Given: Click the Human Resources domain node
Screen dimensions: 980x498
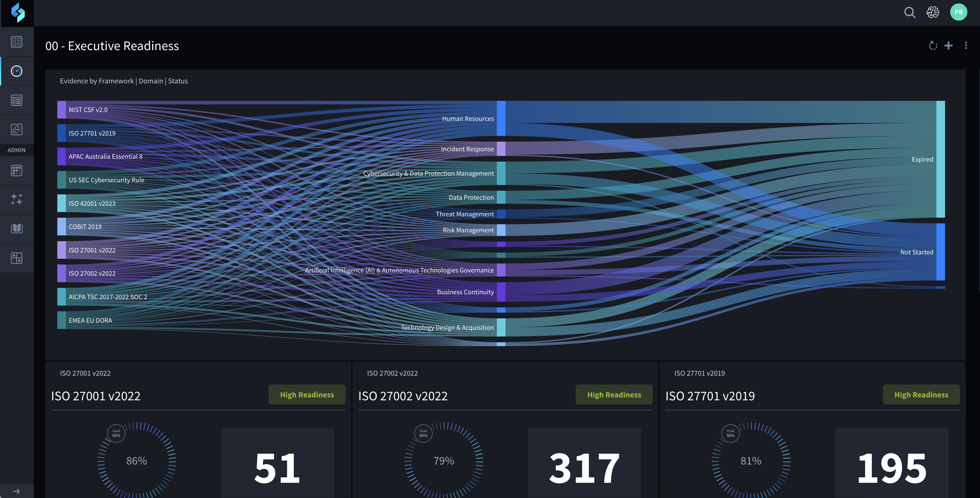Looking at the screenshot, I should point(501,118).
